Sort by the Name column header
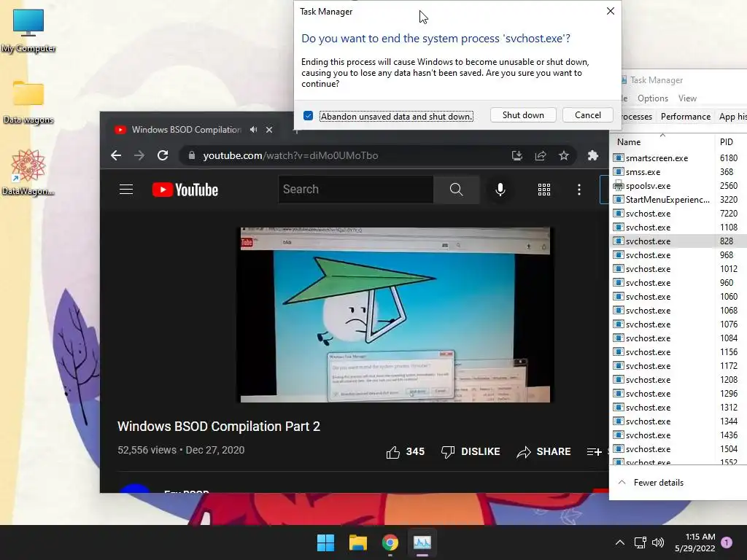Image resolution: width=747 pixels, height=560 pixels. pyautogui.click(x=662, y=141)
